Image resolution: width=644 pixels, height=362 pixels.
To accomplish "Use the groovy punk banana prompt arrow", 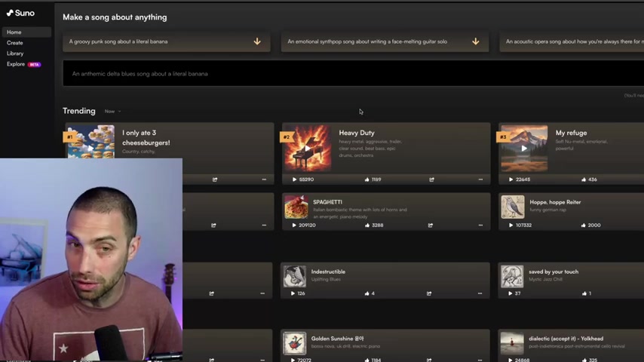I will [x=257, y=41].
